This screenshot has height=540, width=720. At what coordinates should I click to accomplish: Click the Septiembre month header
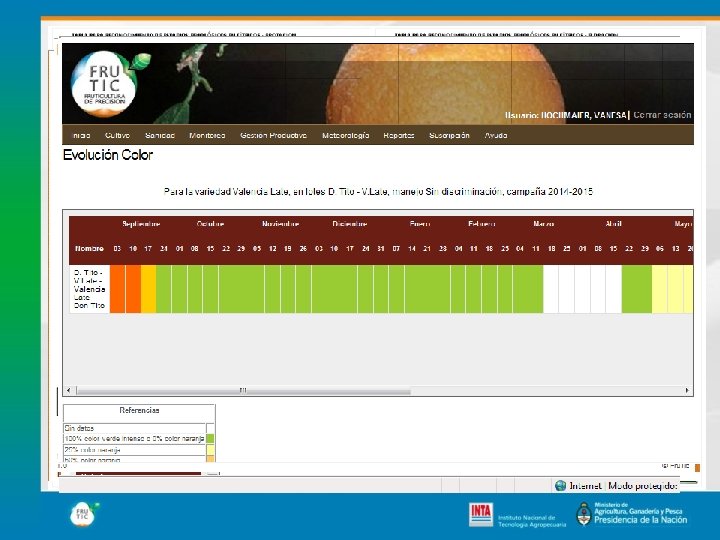point(141,224)
